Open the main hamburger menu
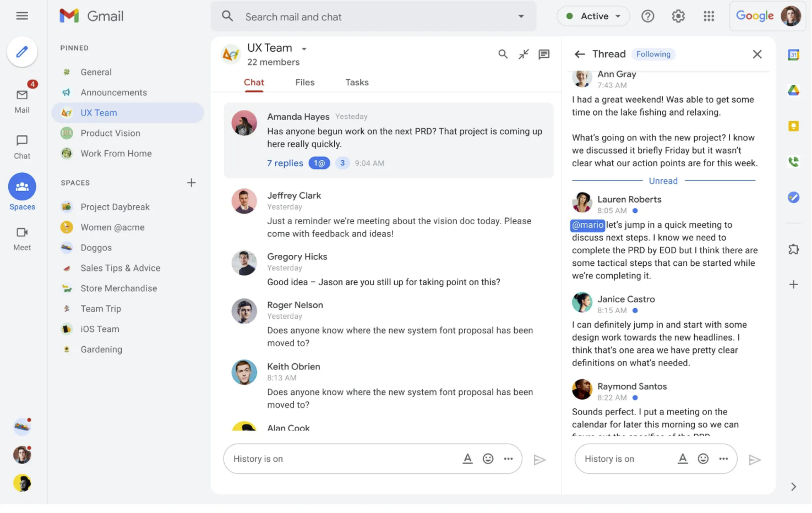The width and height of the screenshot is (812, 513). click(22, 16)
